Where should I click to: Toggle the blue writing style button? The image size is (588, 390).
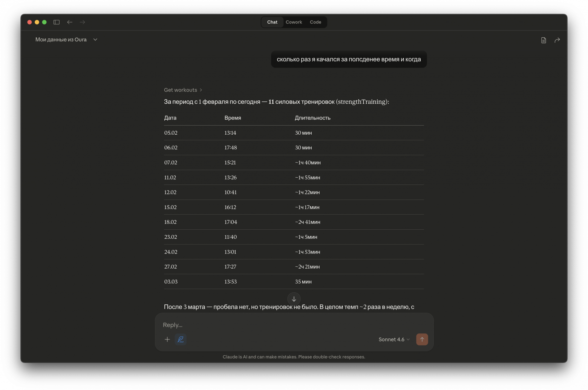[181, 339]
